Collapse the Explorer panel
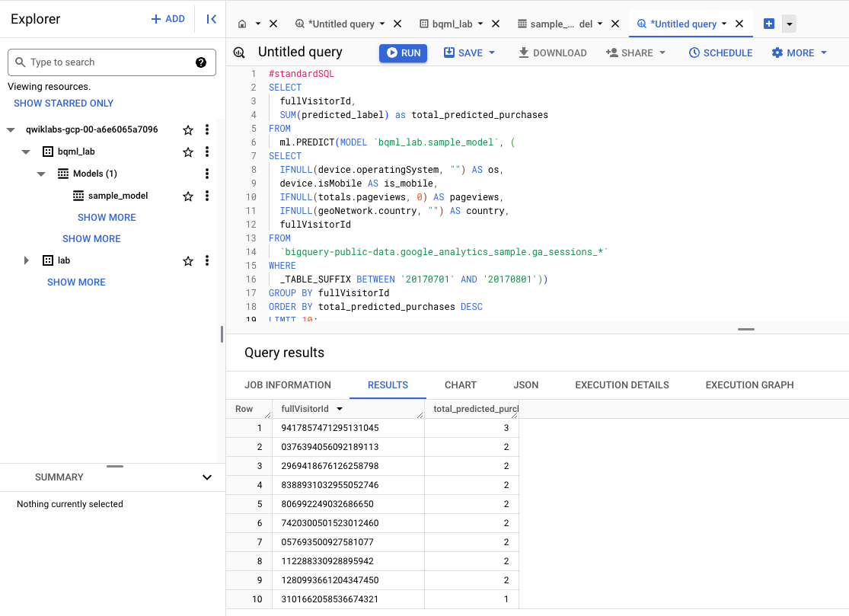849x616 pixels. coord(212,19)
